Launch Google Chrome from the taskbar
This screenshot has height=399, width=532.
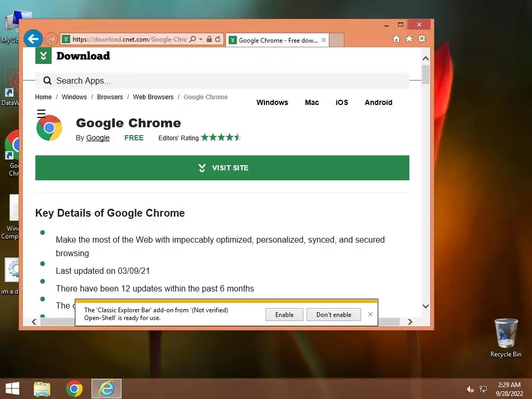coord(74,389)
